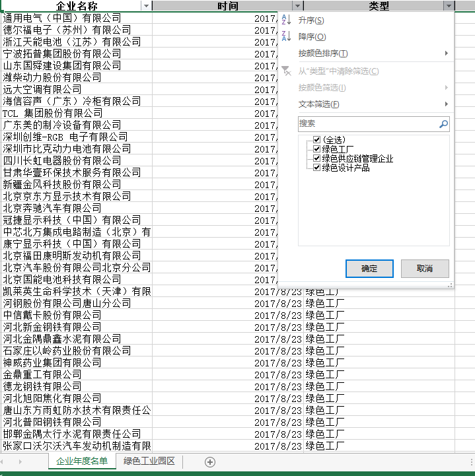This screenshot has width=475, height=476.
Task: Select cell 通用电气（中国）有限公司
Action: 77,18
